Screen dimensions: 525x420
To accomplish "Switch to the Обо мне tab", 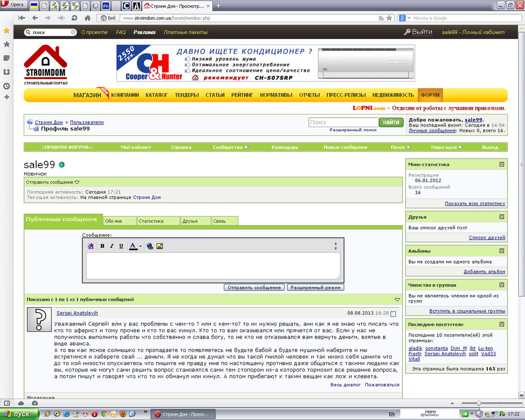I will point(120,221).
